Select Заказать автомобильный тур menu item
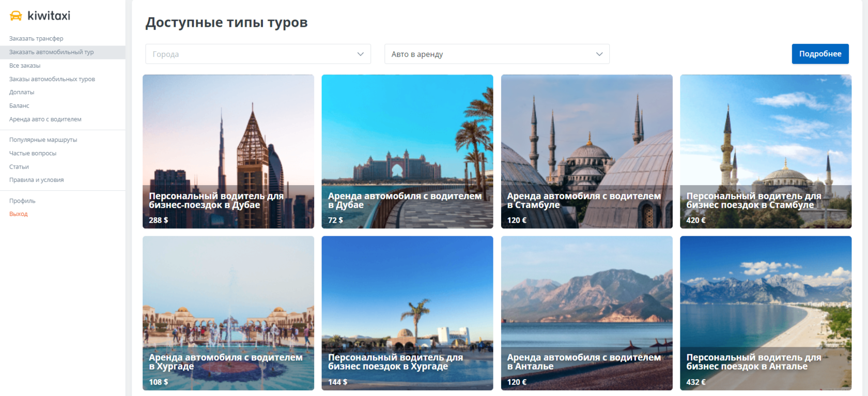868x396 pixels. point(51,52)
